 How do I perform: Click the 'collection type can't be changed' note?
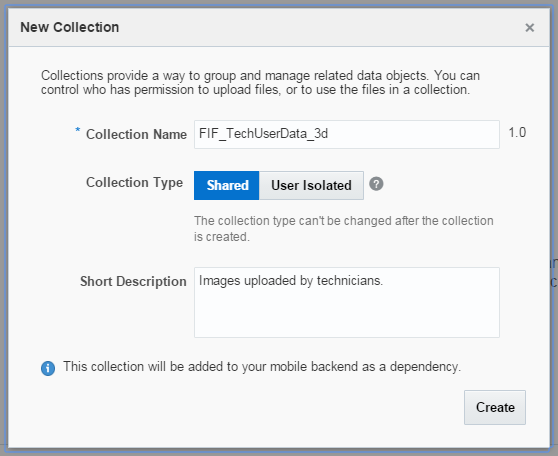tap(343, 229)
